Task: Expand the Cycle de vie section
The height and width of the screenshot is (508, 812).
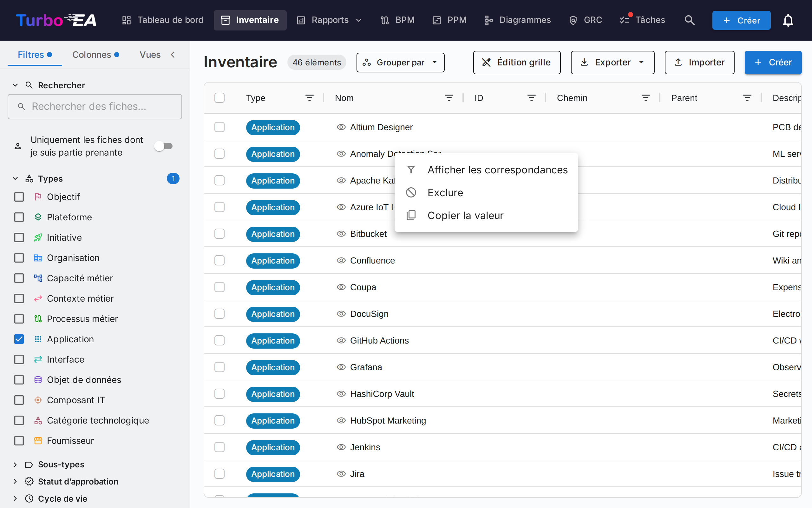Action: 15,498
